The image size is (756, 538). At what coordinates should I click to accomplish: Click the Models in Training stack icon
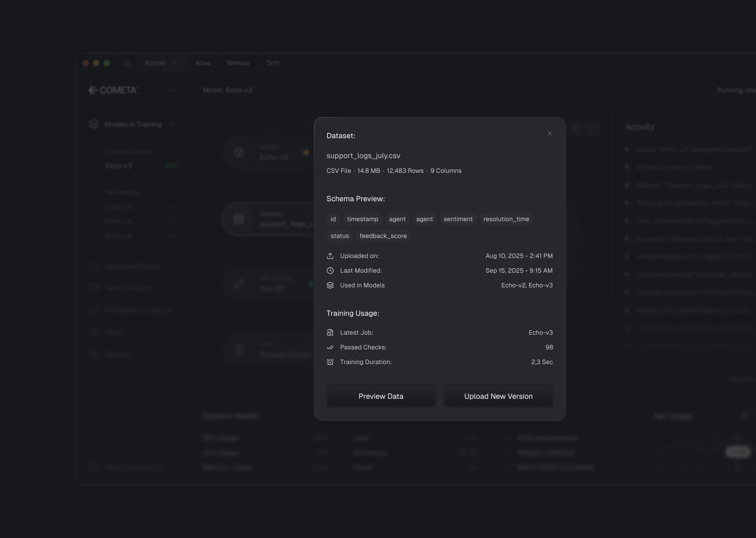point(94,124)
